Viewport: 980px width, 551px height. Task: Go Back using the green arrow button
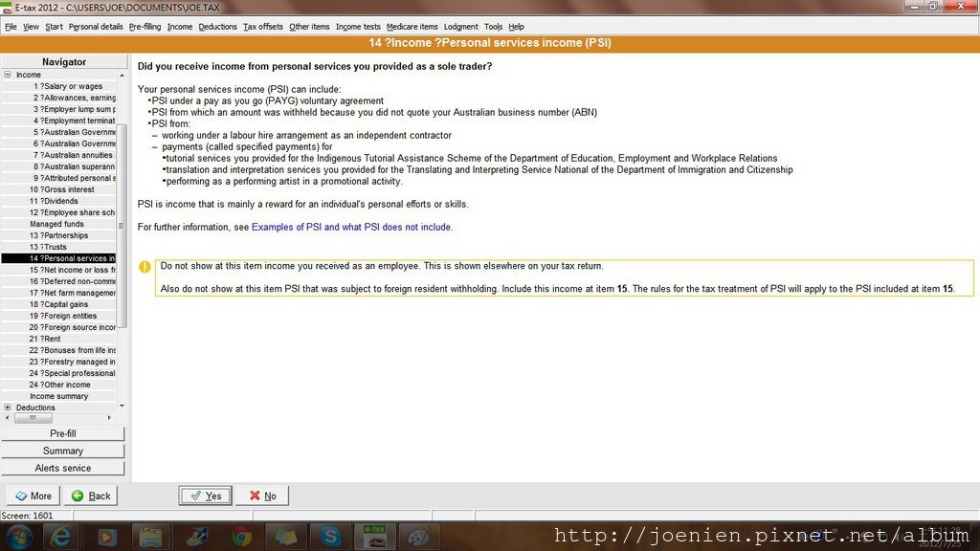pyautogui.click(x=91, y=496)
